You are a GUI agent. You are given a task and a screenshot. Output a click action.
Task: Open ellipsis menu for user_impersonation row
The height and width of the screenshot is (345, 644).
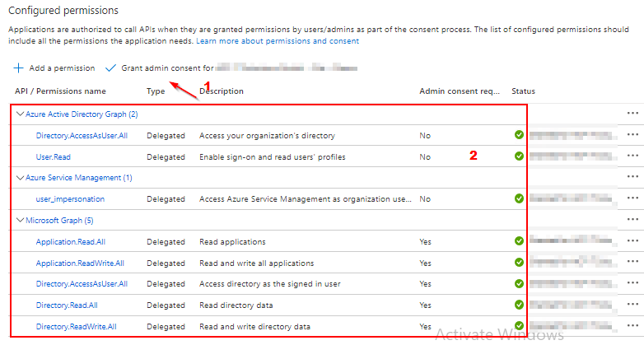click(x=632, y=198)
